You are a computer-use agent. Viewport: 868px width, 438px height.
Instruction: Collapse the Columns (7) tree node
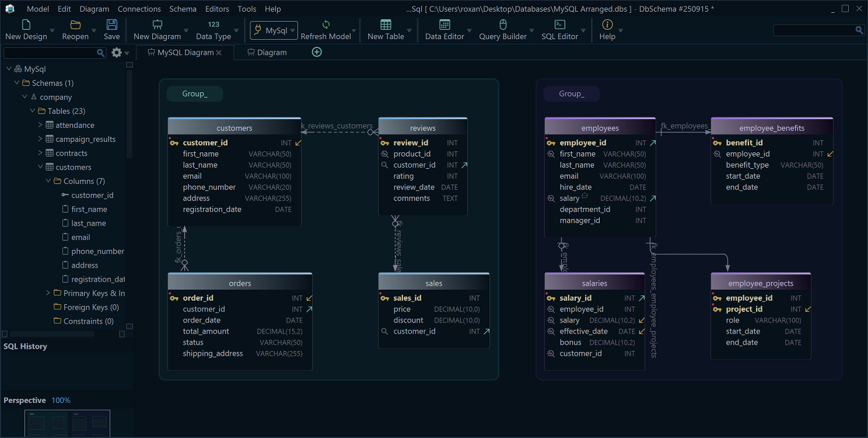point(48,181)
